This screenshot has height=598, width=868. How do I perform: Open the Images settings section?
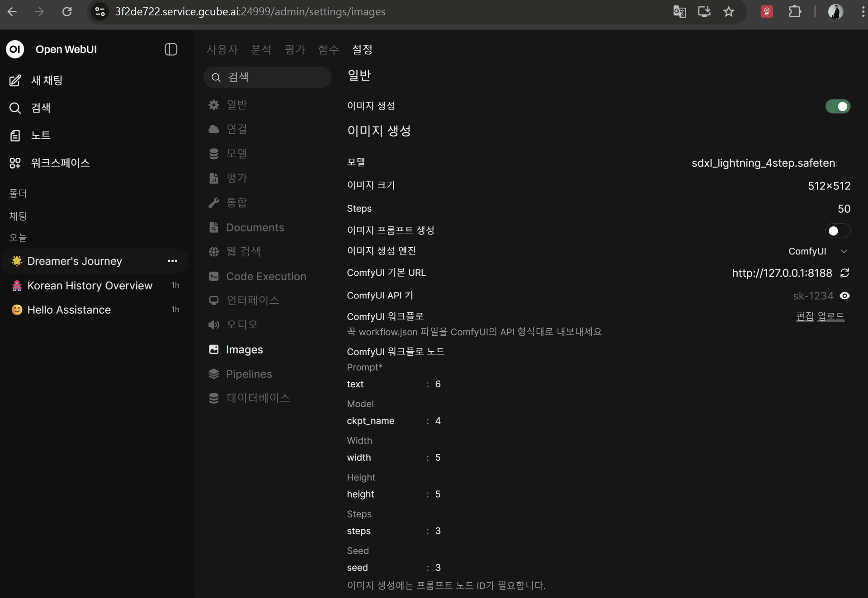[244, 349]
